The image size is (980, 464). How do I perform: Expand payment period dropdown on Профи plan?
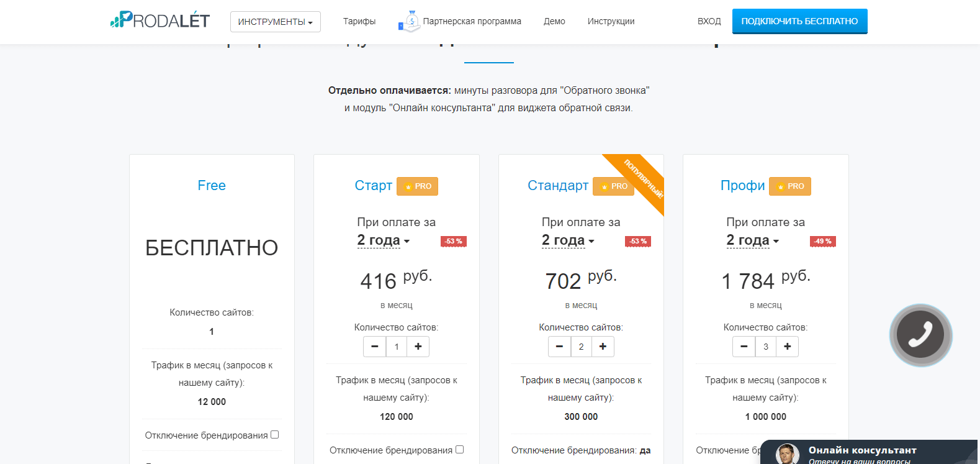coord(753,240)
